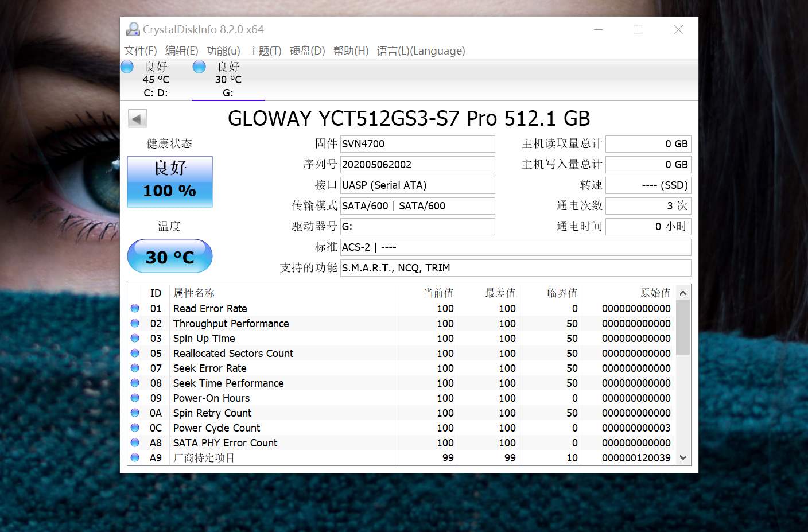Select the 厂商特定项目 attribute name

[x=204, y=457]
